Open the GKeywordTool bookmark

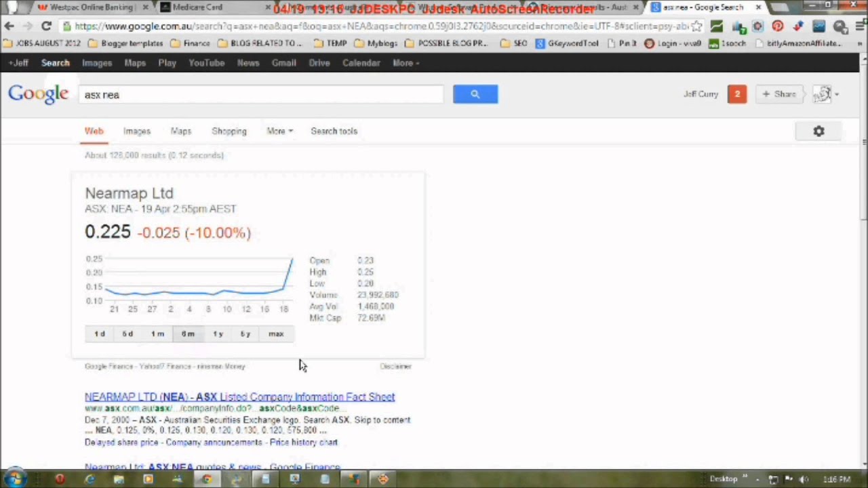click(x=568, y=43)
